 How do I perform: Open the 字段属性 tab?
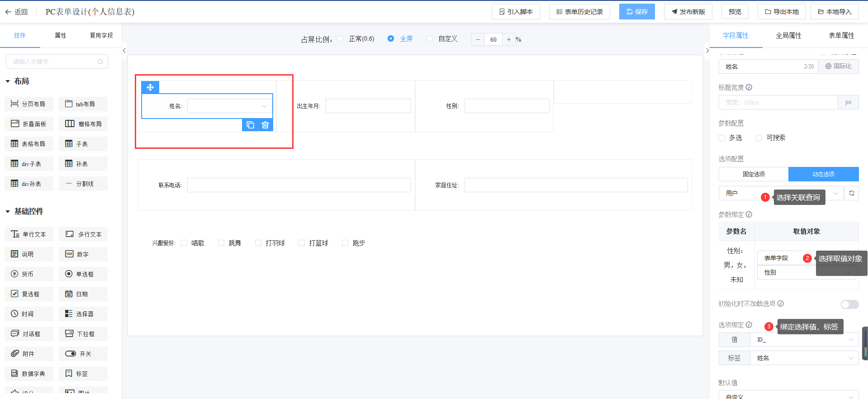(x=735, y=35)
